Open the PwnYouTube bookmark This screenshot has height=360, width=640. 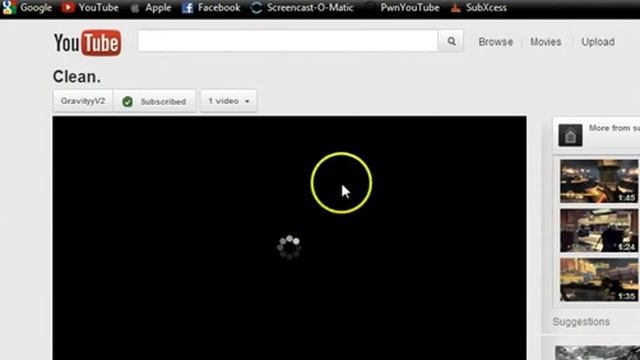point(409,7)
